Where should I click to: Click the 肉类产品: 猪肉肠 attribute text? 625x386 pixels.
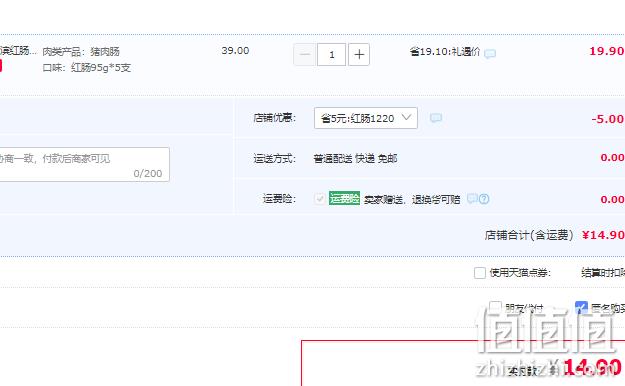(81, 51)
